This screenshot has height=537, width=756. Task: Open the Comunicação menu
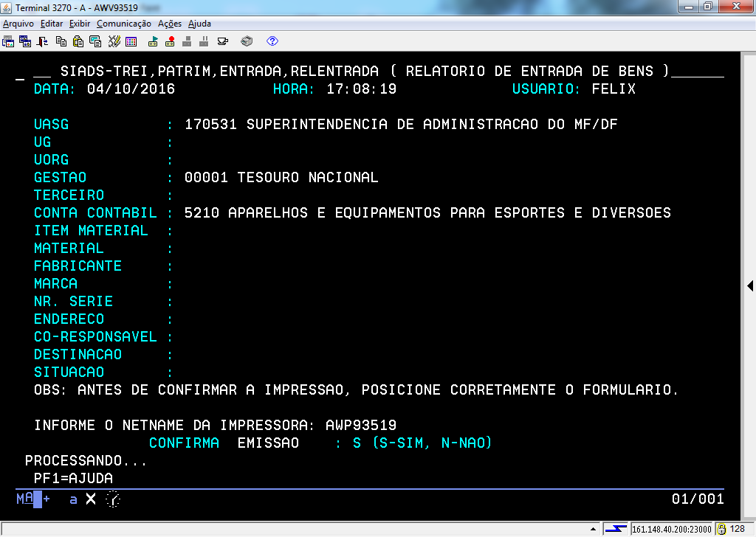pyautogui.click(x=124, y=24)
